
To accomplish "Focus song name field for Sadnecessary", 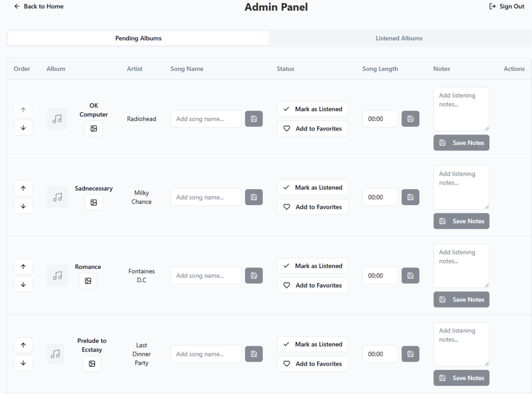I will point(206,197).
